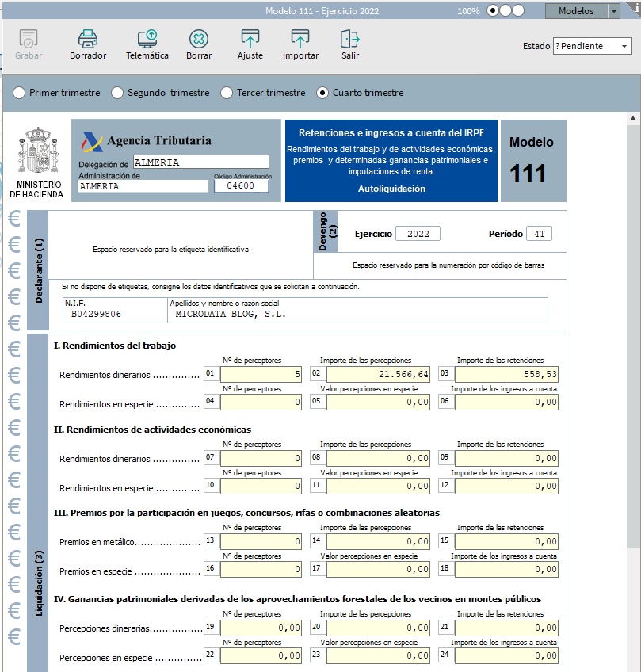Select the filled zoom circle beside 100%
This screenshot has height=672, width=641.
pos(493,11)
